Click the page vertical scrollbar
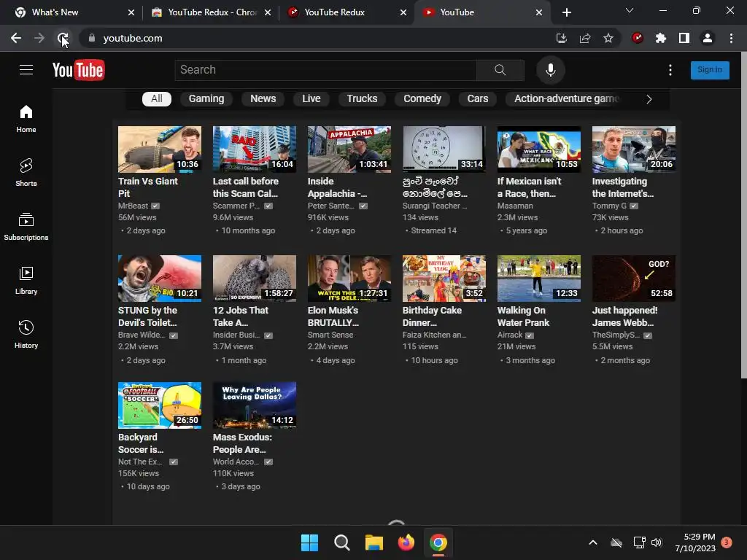Screen dimensions: 747x560 [x=743, y=214]
